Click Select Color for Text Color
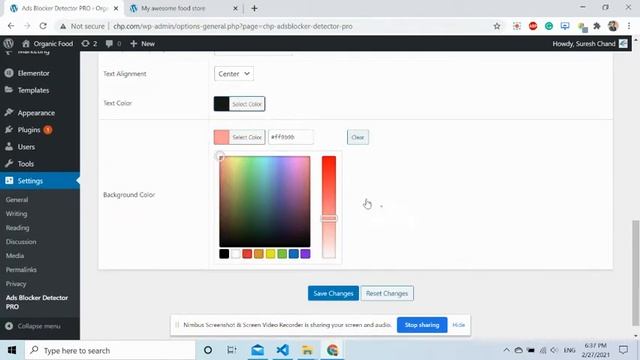Screen dimensions: 640x360 pyautogui.click(x=247, y=104)
